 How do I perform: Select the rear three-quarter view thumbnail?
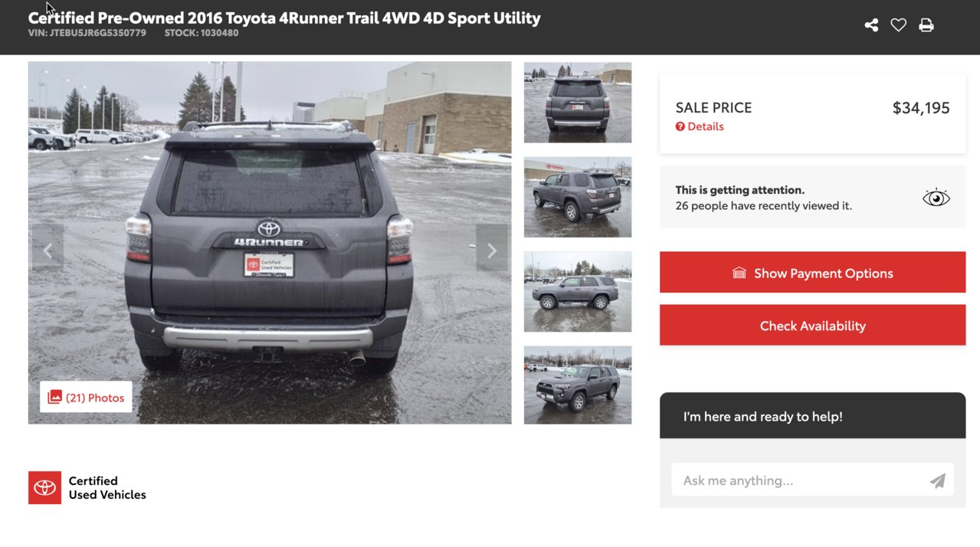578,197
